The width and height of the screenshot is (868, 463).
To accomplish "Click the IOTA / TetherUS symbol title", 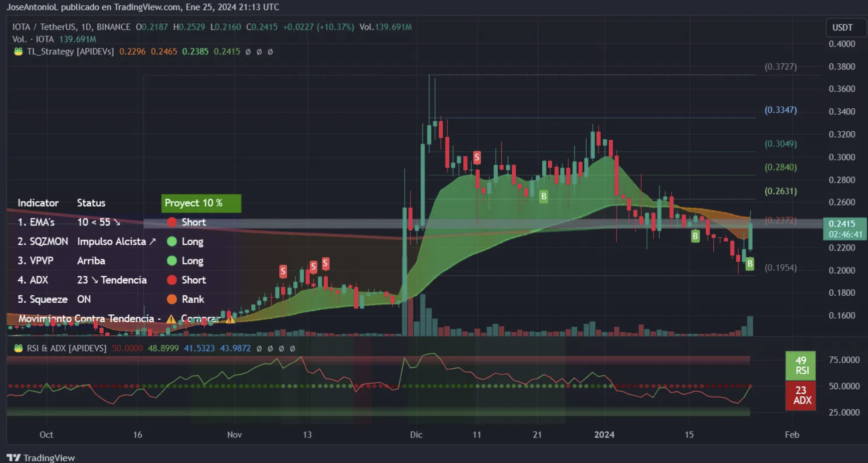I will pos(71,27).
